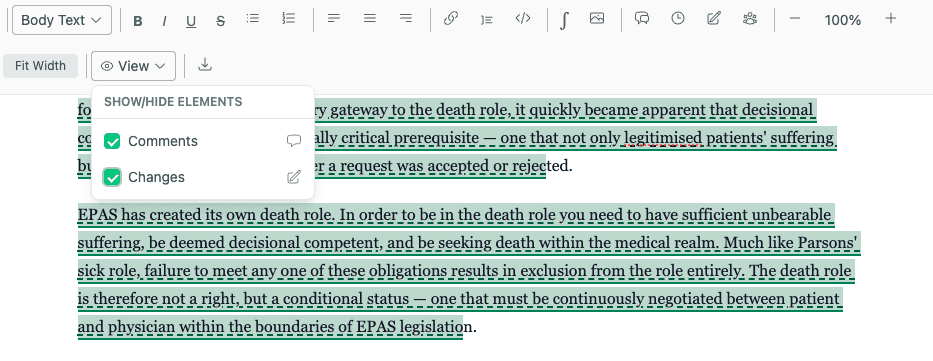Click text "EPAS has created its own death role"
The image size is (933, 361).
coord(206,214)
